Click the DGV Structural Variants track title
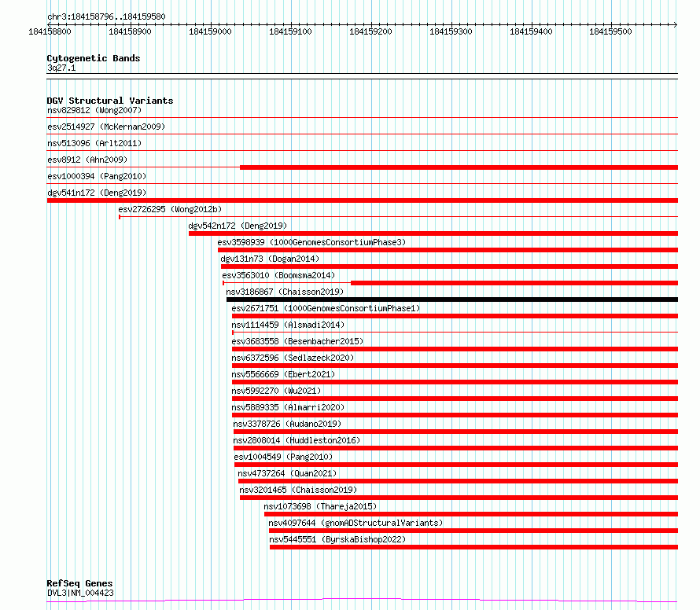Viewport: 700px width, 610px height. [x=110, y=101]
